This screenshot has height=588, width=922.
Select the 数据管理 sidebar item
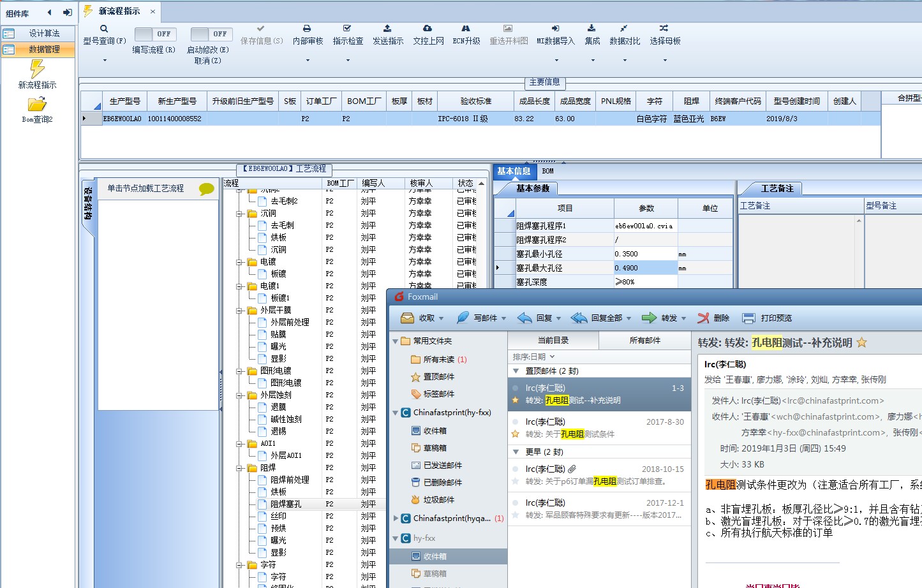(38, 49)
